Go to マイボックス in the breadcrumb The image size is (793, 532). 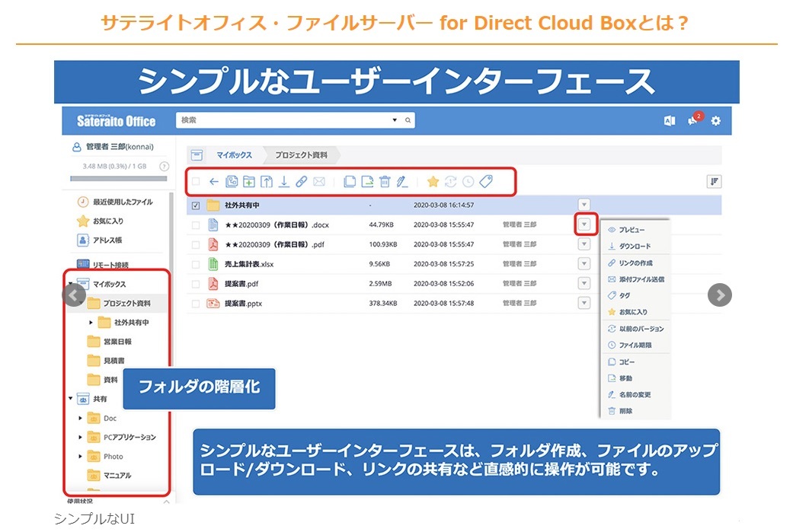(233, 155)
